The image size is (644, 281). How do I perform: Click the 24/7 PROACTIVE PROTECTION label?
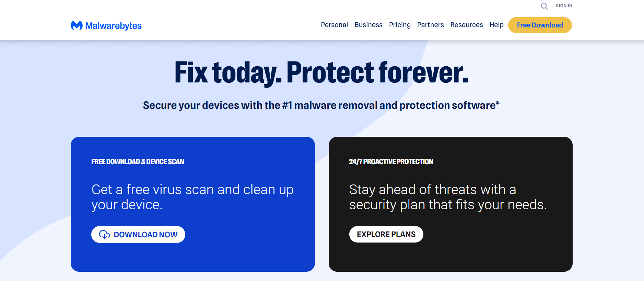(391, 161)
